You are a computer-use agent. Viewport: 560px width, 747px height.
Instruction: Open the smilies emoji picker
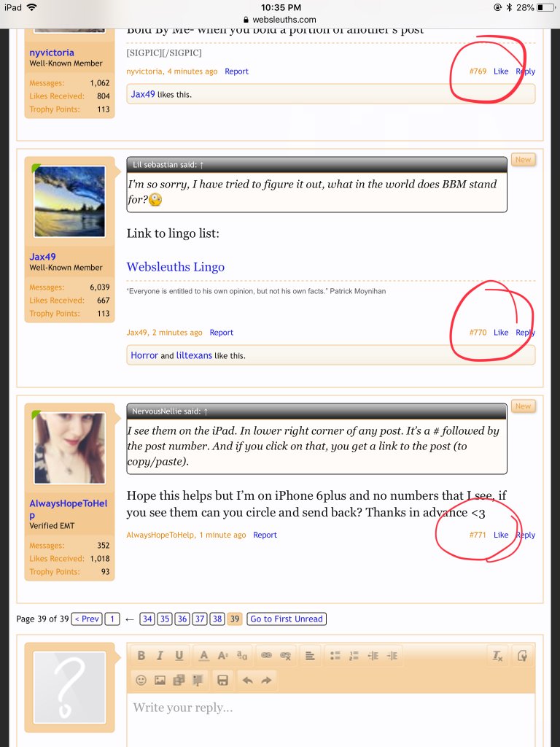point(141,680)
